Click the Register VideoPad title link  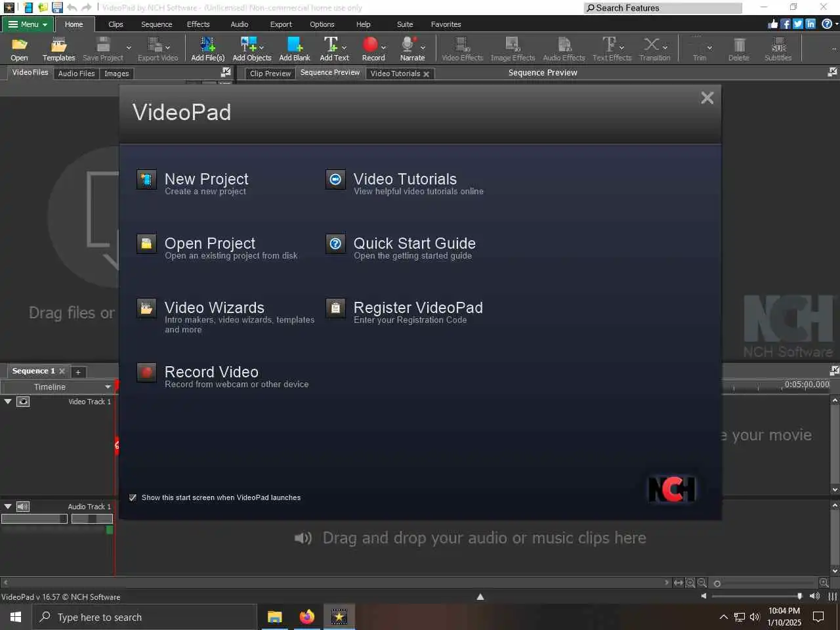pos(418,308)
